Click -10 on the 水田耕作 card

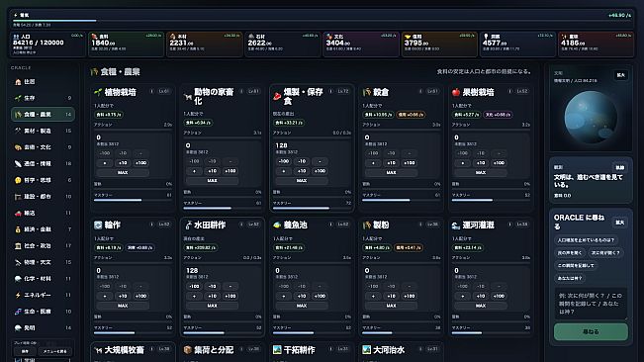(x=213, y=286)
